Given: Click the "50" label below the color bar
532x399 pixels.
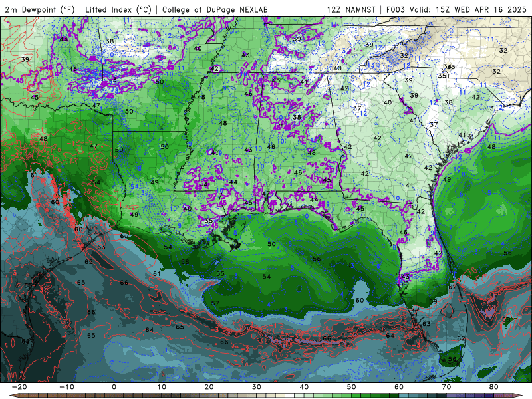Looking at the screenshot, I should pyautogui.click(x=352, y=387).
